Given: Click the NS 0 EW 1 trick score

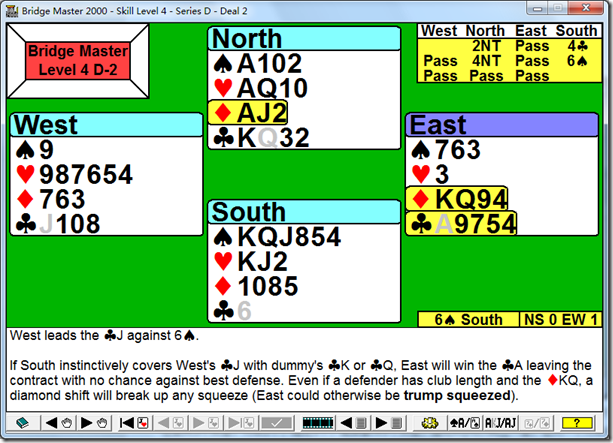Looking at the screenshot, I should [561, 319].
